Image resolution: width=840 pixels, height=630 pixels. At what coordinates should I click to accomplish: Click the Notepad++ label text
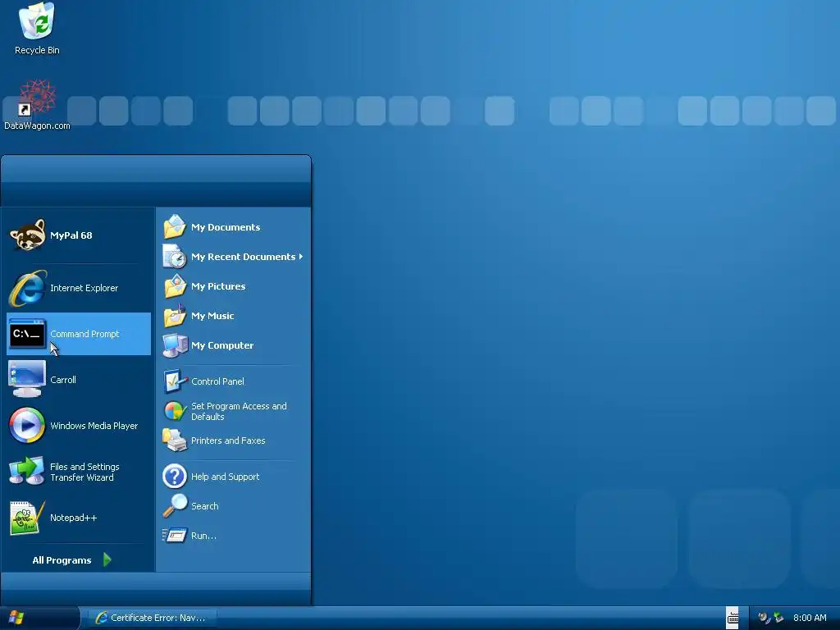[73, 518]
